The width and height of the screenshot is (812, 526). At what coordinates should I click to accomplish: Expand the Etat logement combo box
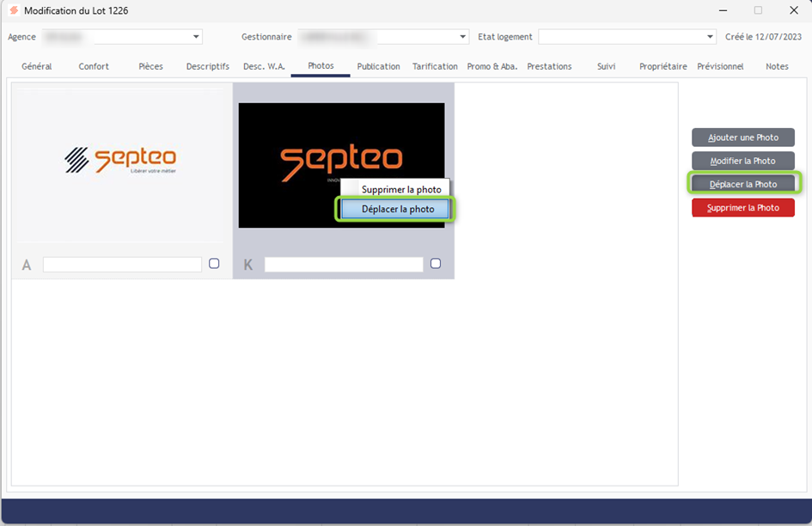[710, 37]
